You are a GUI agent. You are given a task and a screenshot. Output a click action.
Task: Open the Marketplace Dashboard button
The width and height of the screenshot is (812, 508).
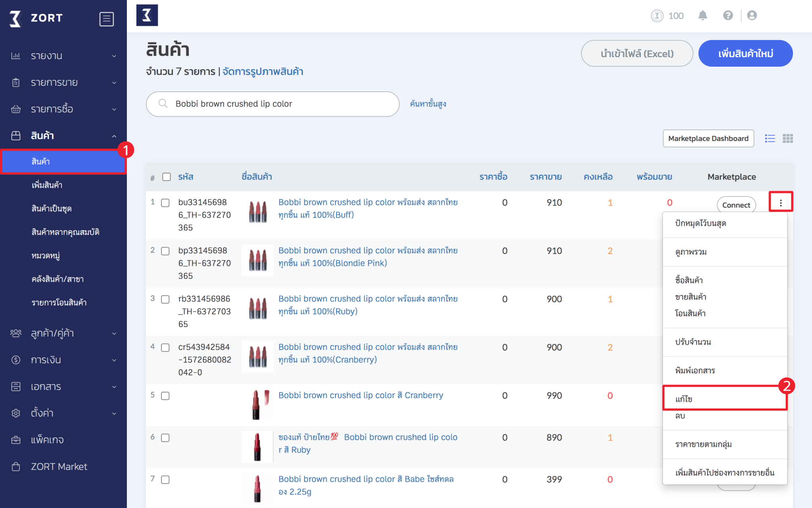708,139
